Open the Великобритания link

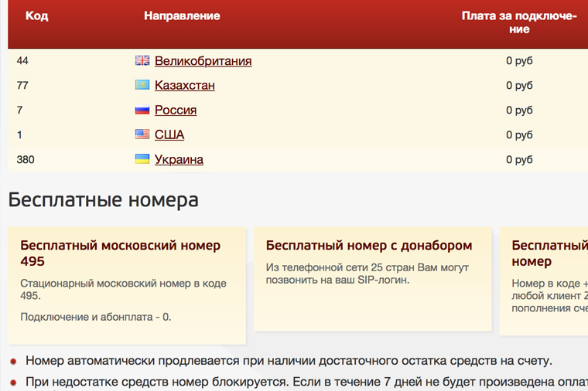[x=203, y=61]
